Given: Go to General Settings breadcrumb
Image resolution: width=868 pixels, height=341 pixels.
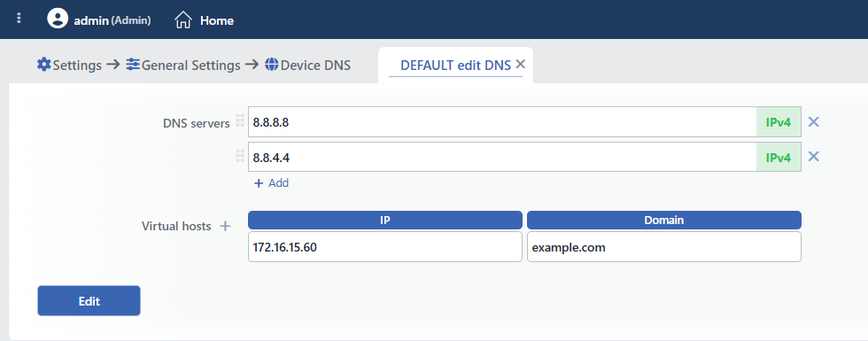Looking at the screenshot, I should (x=191, y=66).
